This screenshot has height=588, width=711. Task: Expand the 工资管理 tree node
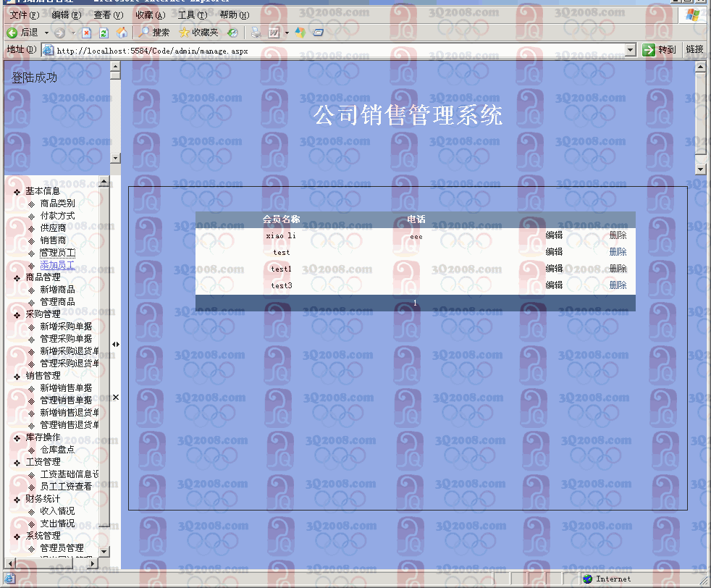(17, 463)
